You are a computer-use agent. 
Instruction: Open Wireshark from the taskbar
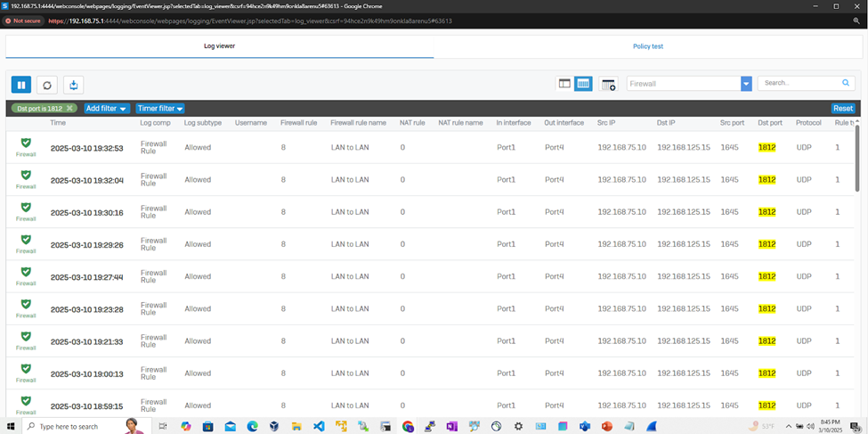coord(652,426)
